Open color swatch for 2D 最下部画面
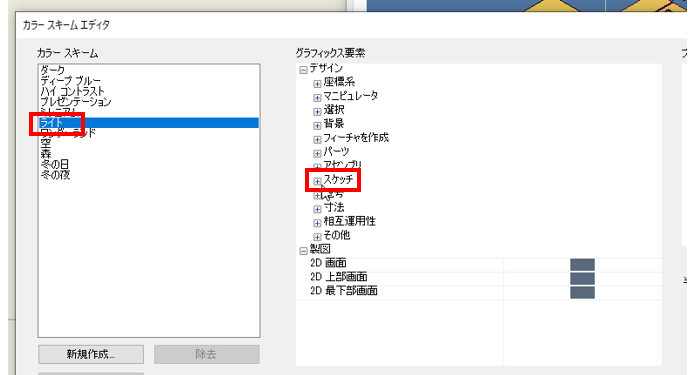Viewport: 688px width, 375px height. click(582, 293)
